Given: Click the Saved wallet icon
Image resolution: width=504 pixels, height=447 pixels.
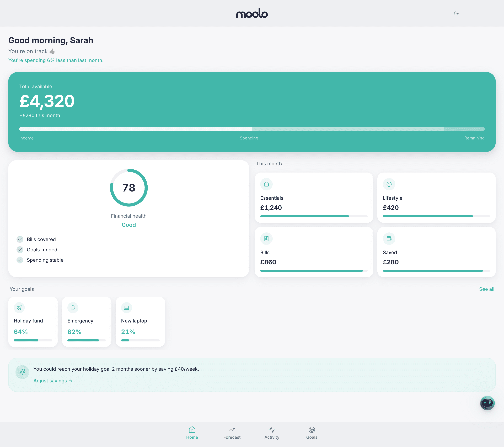Looking at the screenshot, I should coord(389,239).
